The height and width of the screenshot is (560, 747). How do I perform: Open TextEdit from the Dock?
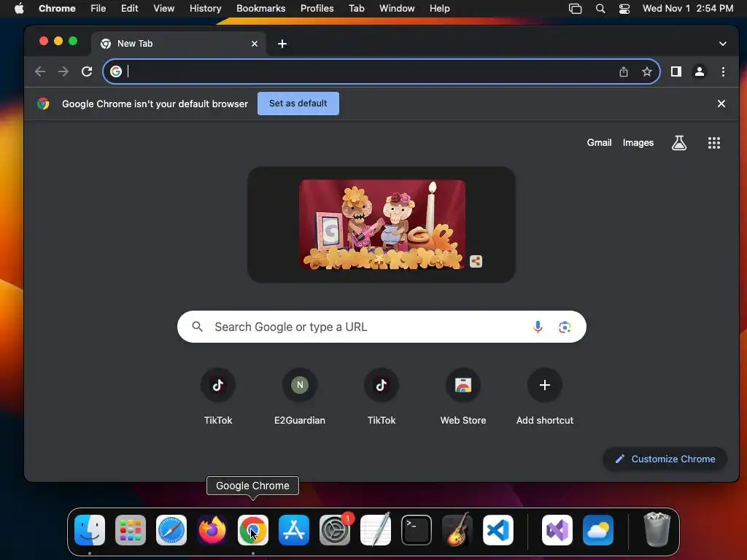[x=376, y=530]
